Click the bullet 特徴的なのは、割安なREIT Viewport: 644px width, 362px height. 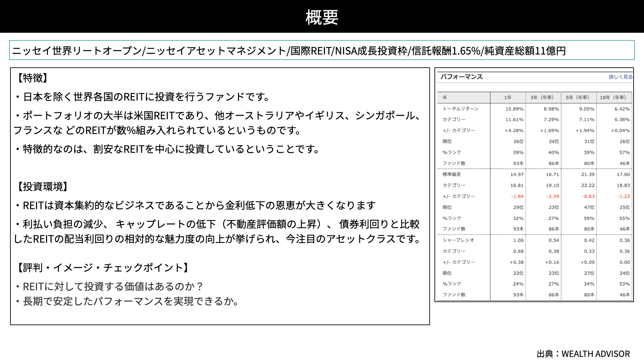click(x=168, y=149)
